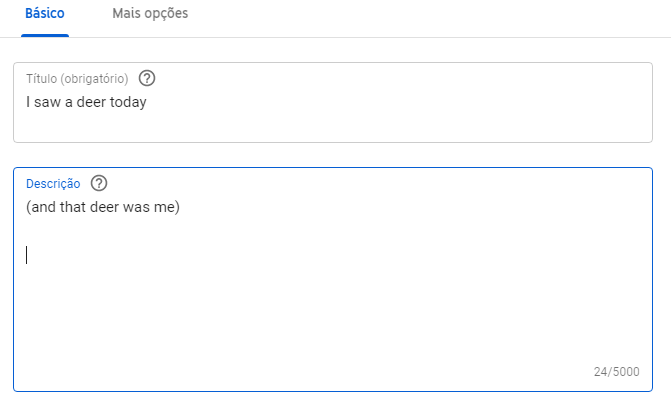Viewport: 671px width, 415px height.
Task: Open the help icon beside Título (obrigatório)
Action: (x=147, y=78)
